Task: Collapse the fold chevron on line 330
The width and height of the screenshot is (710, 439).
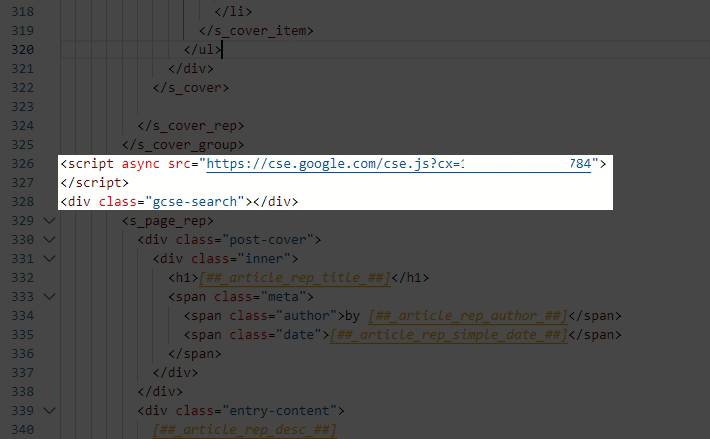Action: 49,240
